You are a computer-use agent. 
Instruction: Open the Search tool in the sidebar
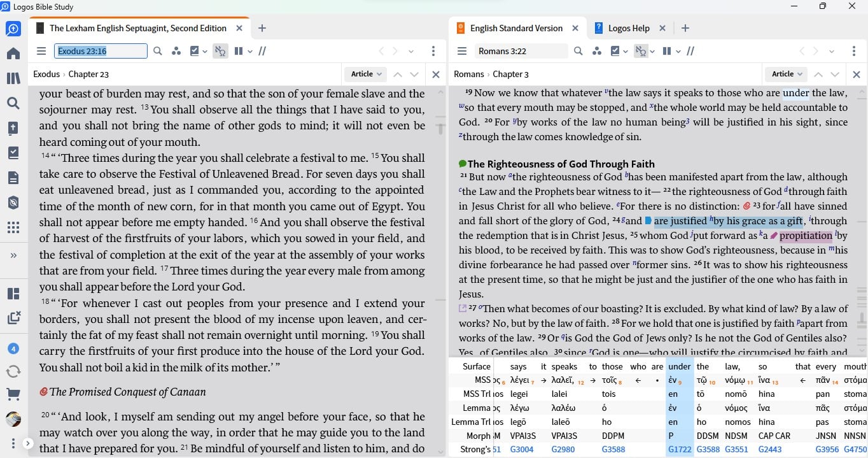pyautogui.click(x=13, y=103)
